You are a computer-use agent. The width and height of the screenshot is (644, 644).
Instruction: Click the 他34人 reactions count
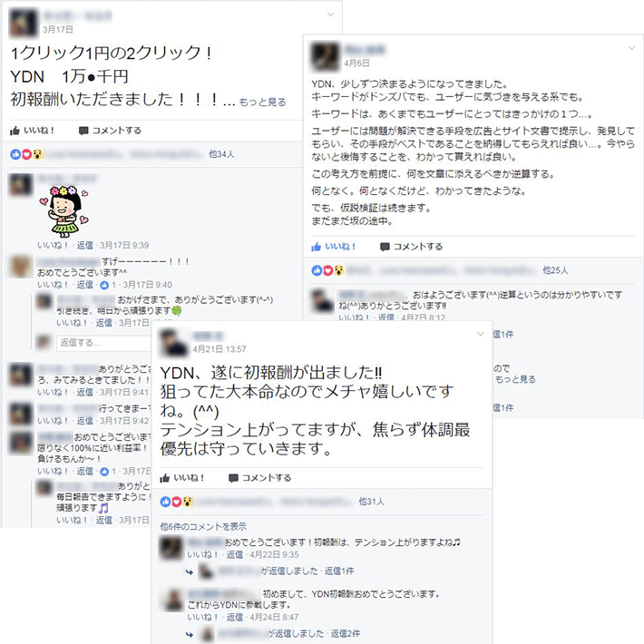[221, 154]
